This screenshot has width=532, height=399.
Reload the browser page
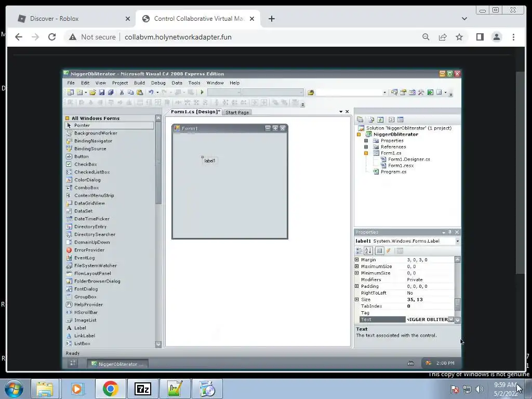52,37
